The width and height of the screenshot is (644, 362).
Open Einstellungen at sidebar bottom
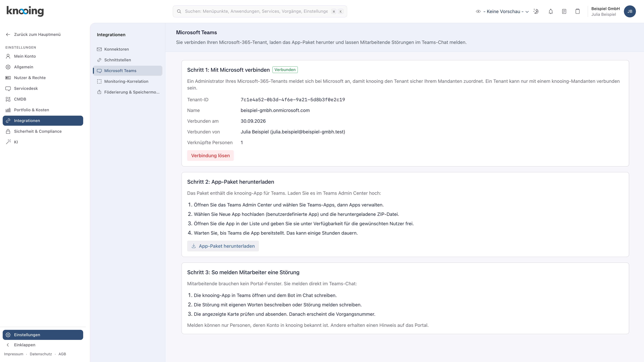[43, 335]
